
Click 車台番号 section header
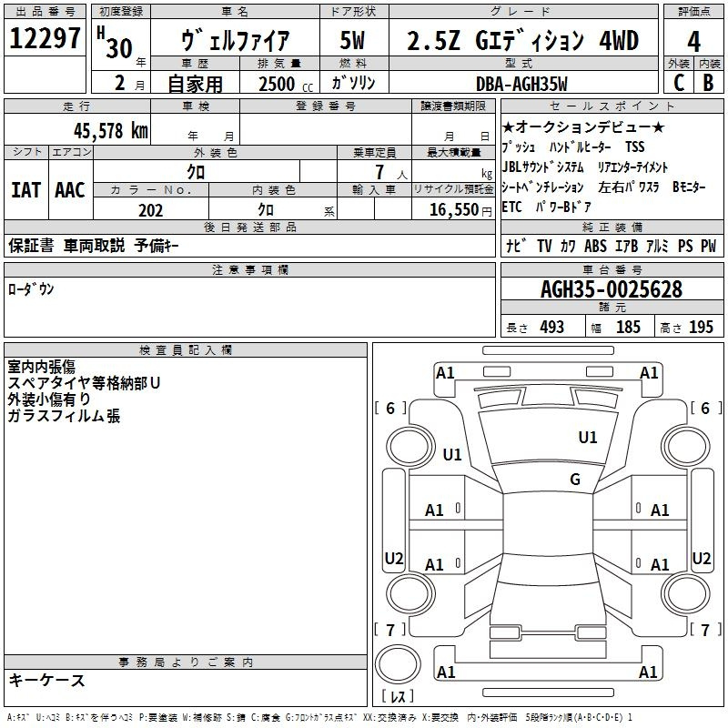(612, 269)
